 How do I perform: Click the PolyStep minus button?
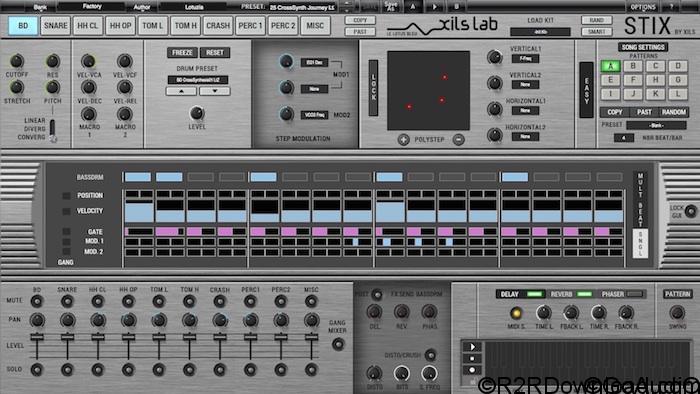(x=458, y=140)
